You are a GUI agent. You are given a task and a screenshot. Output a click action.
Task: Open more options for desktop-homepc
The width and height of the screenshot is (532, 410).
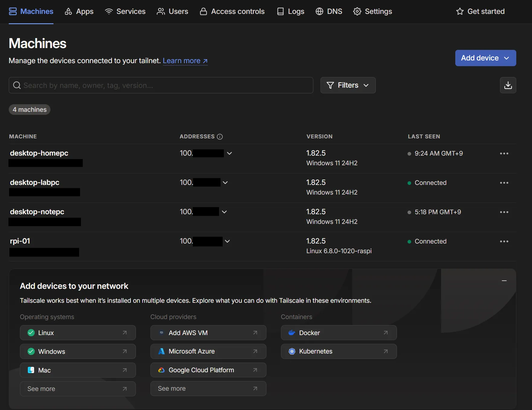(504, 153)
